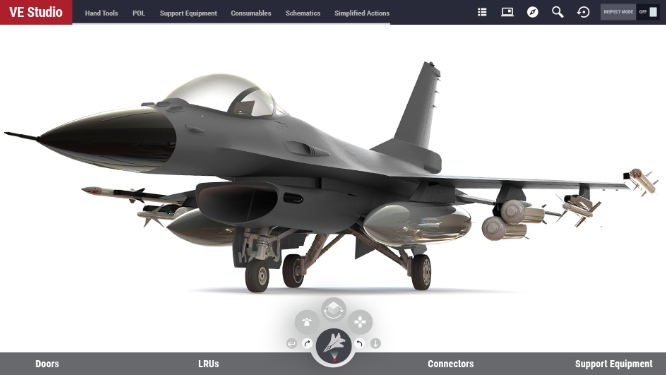Toggle the Inspect Mode switch
Image resolution: width=666 pixels, height=375 pixels.
[648, 12]
